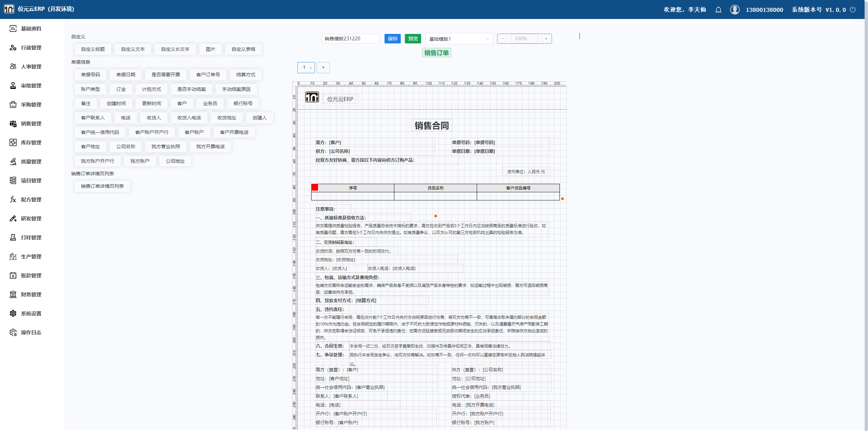Click the 销售合同 title on canvas
Image resolution: width=868 pixels, height=431 pixels.
432,126
